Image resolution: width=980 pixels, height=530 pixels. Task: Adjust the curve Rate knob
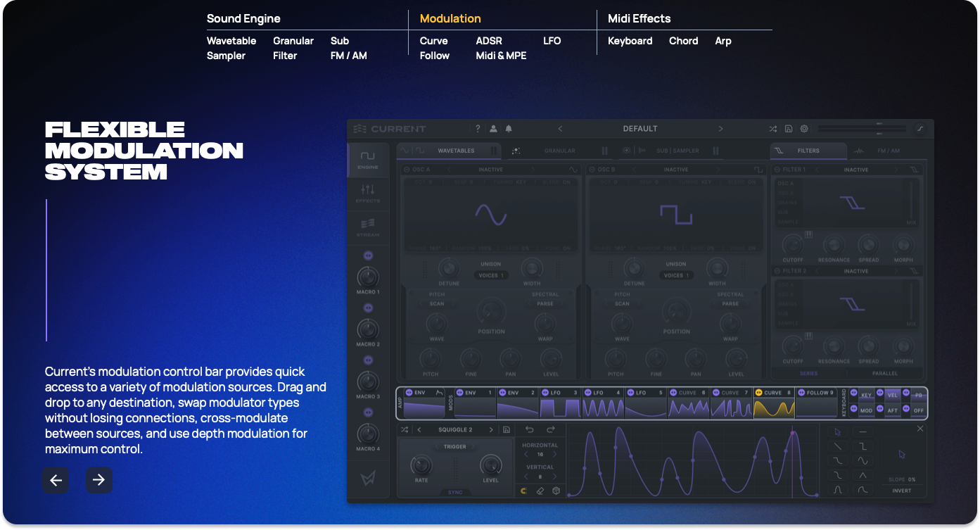(x=421, y=465)
